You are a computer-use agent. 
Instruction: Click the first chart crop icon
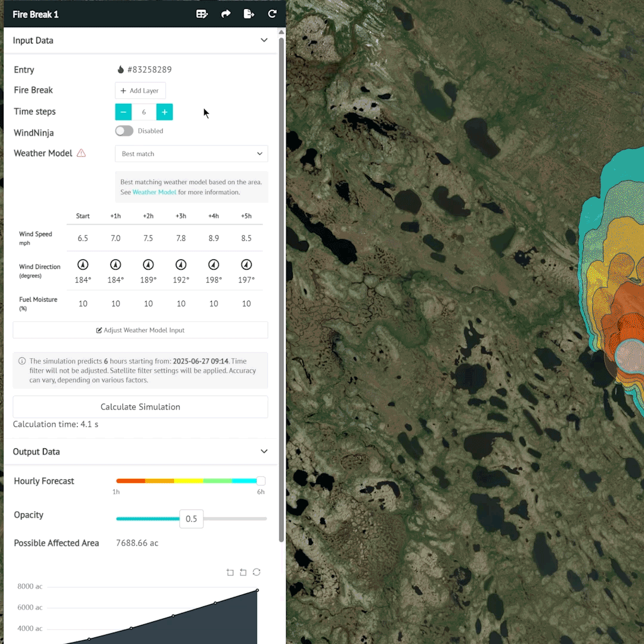pos(230,572)
